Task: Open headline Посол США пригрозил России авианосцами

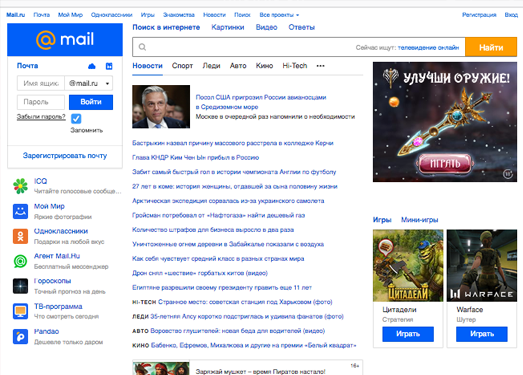Action: pos(261,102)
